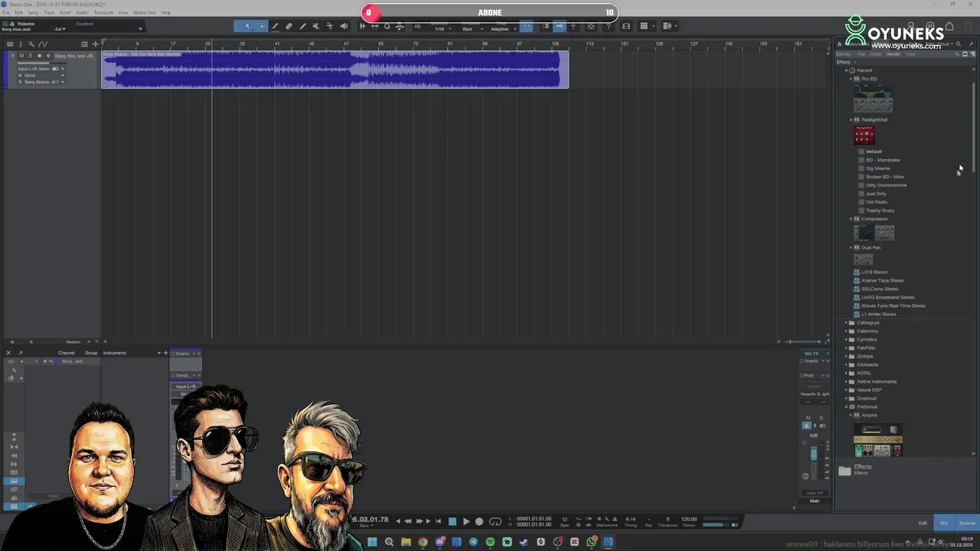Sort browser by Folder
980x551 pixels.
[875, 54]
